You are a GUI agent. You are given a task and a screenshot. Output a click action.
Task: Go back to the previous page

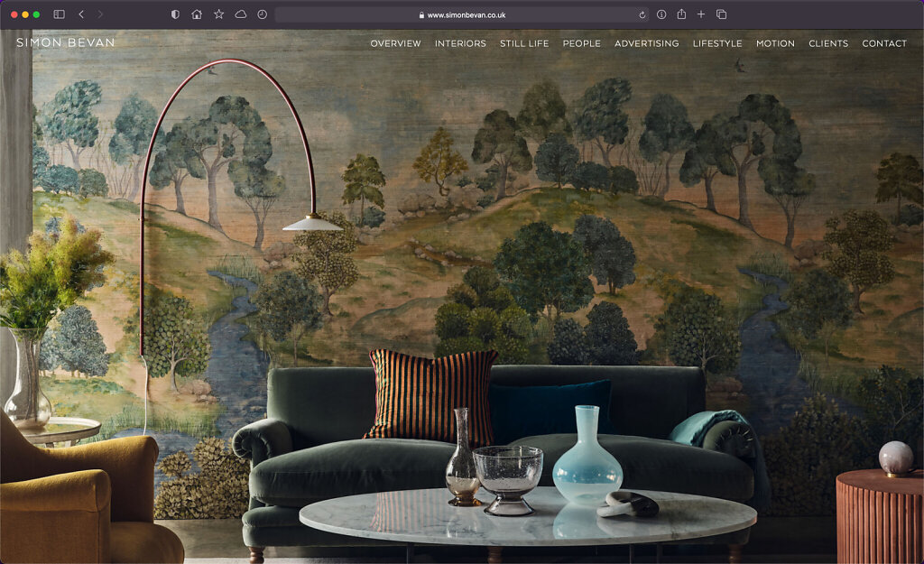[81, 14]
